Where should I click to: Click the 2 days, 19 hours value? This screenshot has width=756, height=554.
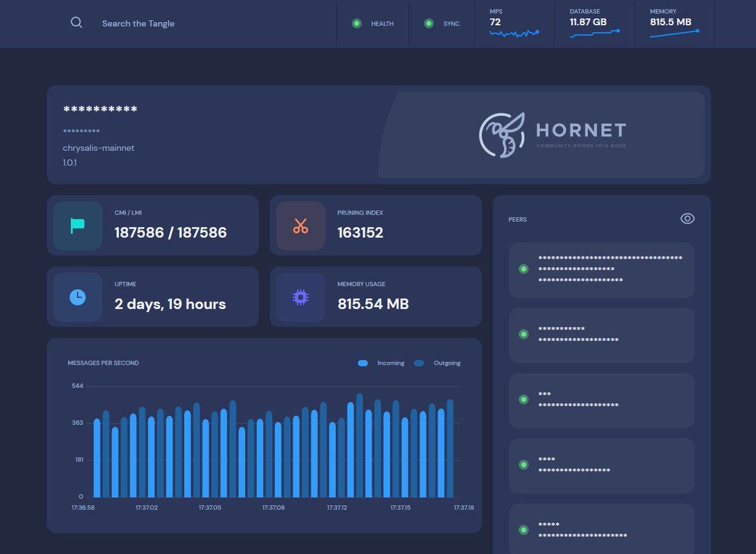[170, 304]
